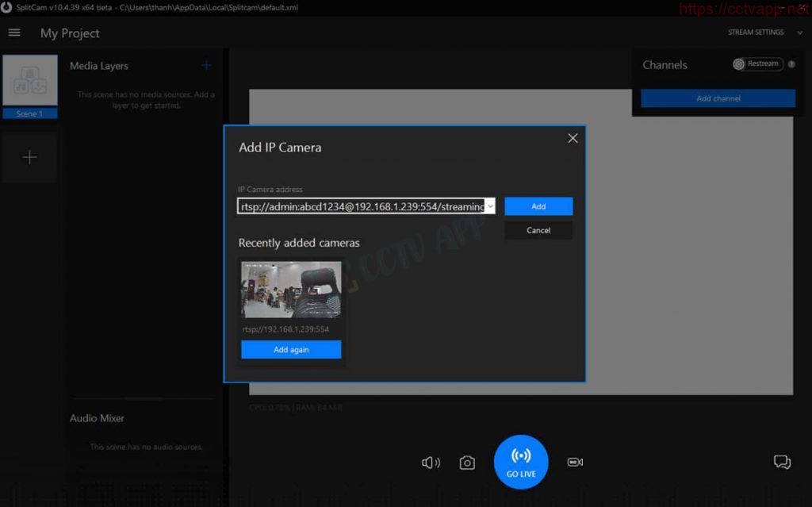
Task: Select the Scene 1 thumbnail
Action: (30, 82)
